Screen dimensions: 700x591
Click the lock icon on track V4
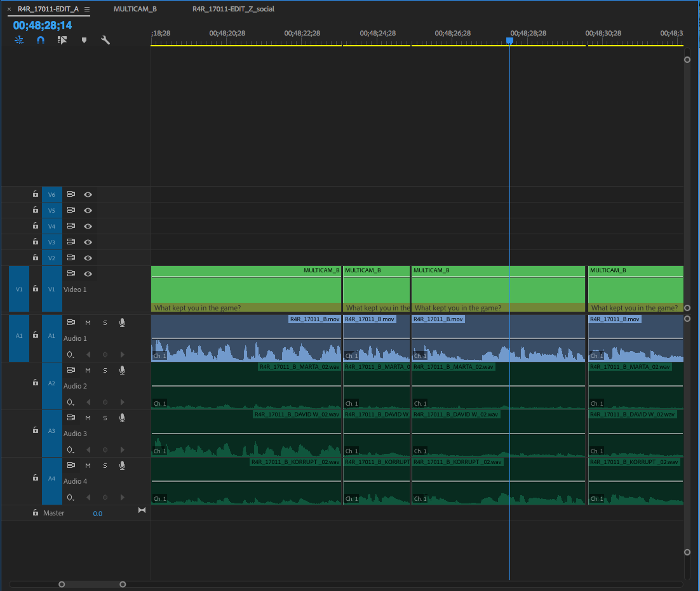(36, 226)
